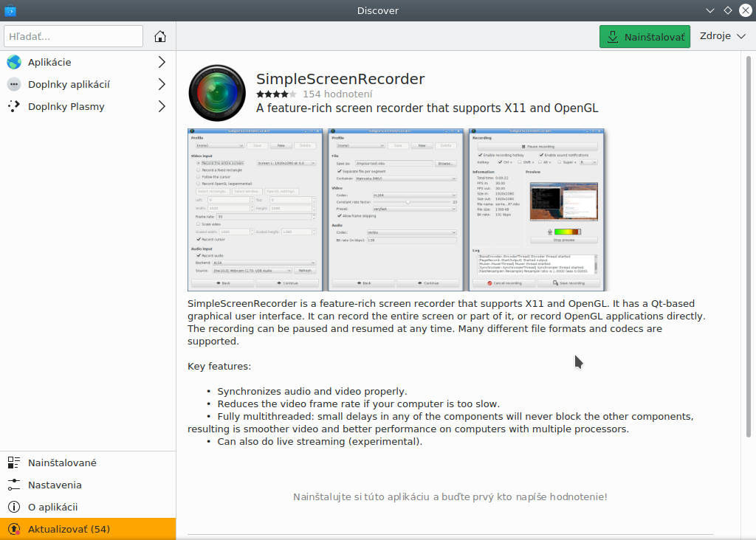Click the Home icon next to search
This screenshot has height=540, width=756.
click(x=160, y=36)
